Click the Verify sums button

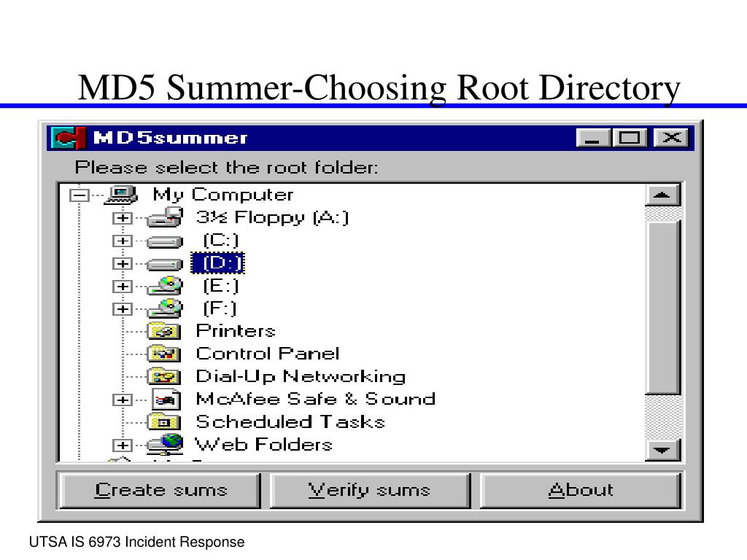click(370, 490)
